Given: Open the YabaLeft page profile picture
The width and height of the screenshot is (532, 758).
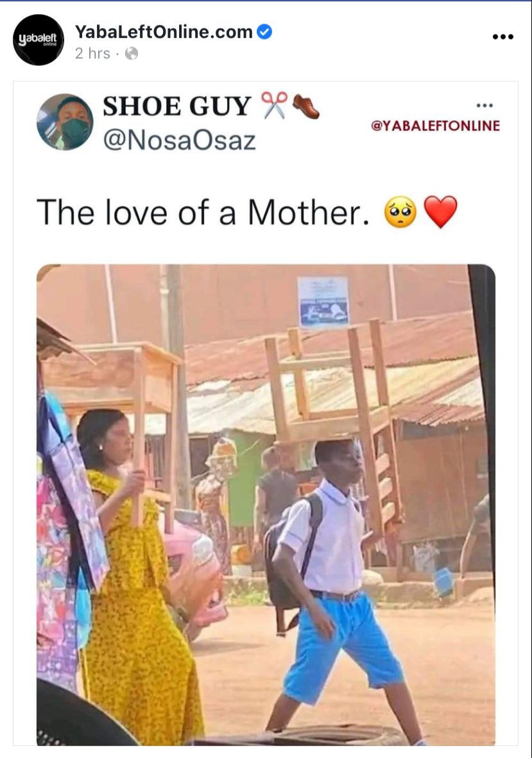Looking at the screenshot, I should [x=38, y=40].
